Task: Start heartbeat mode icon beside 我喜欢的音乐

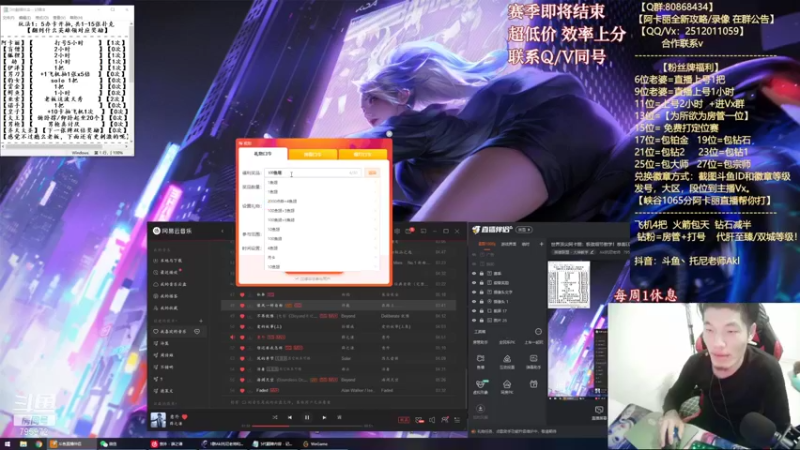Action: tap(197, 332)
